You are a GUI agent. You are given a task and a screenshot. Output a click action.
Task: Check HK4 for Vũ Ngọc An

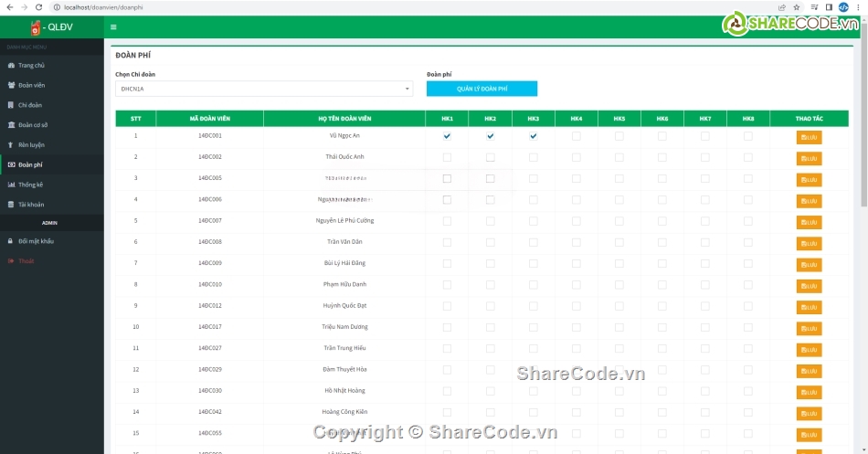click(x=577, y=135)
